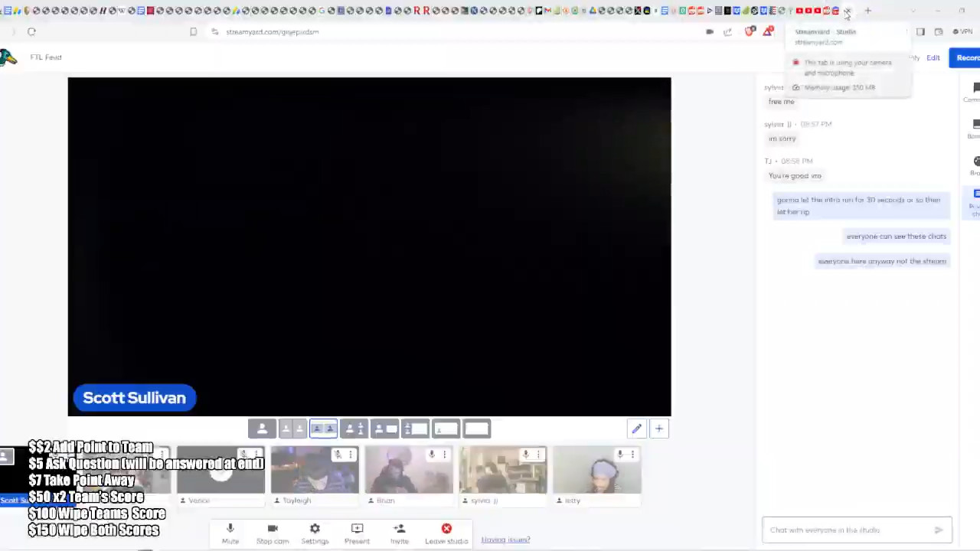
Task: Open the browser sidebar panel icon
Action: [x=920, y=31]
